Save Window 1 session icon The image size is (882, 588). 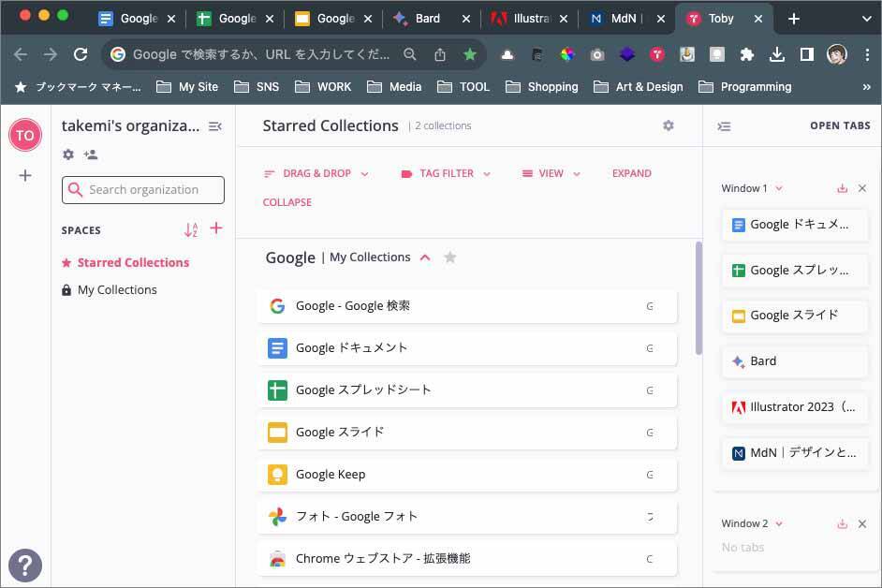842,188
